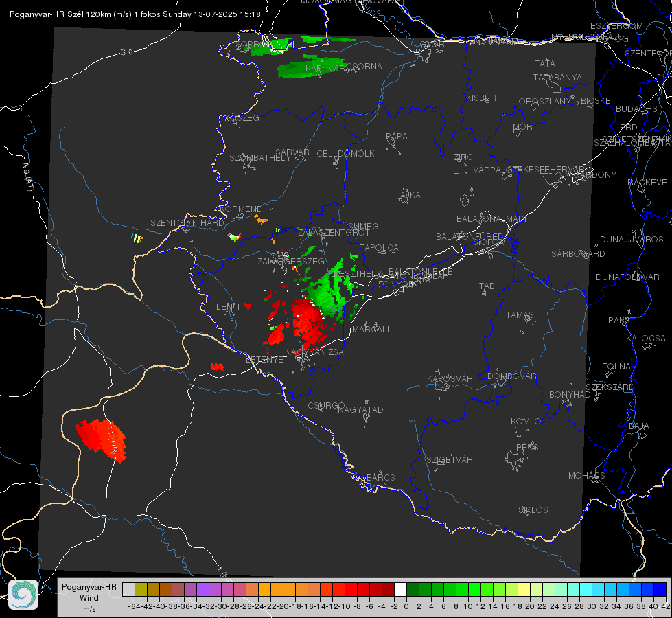Click the CSORNA label
This screenshot has width=672, height=618.
(364, 67)
